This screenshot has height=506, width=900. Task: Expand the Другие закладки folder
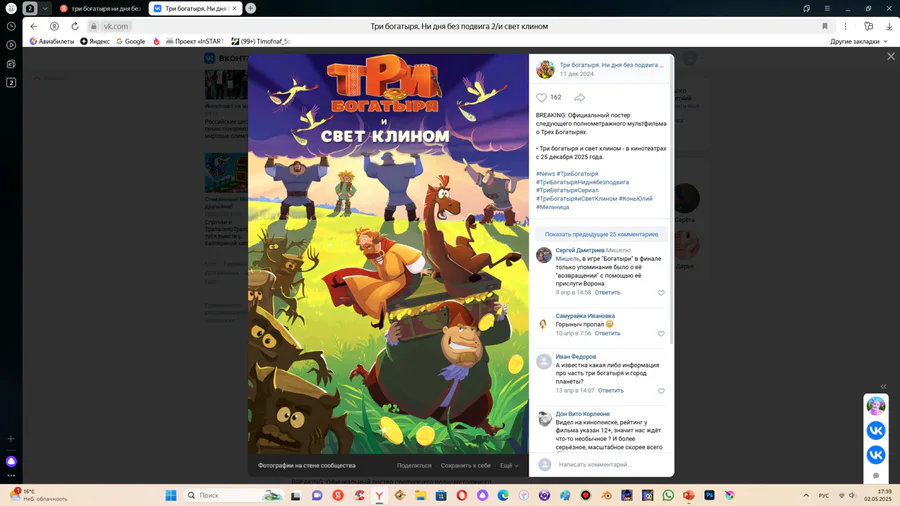pyautogui.click(x=858, y=41)
